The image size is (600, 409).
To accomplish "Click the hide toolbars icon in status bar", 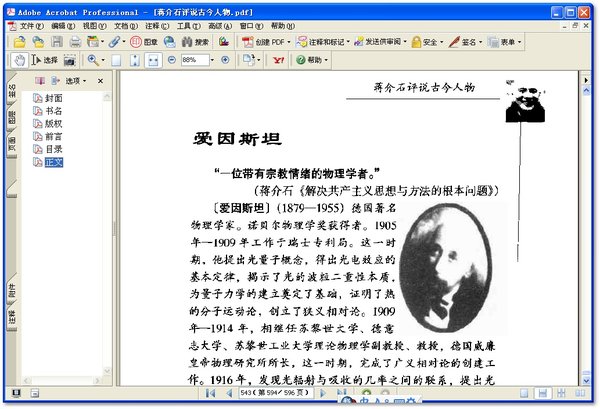I will tap(34, 393).
